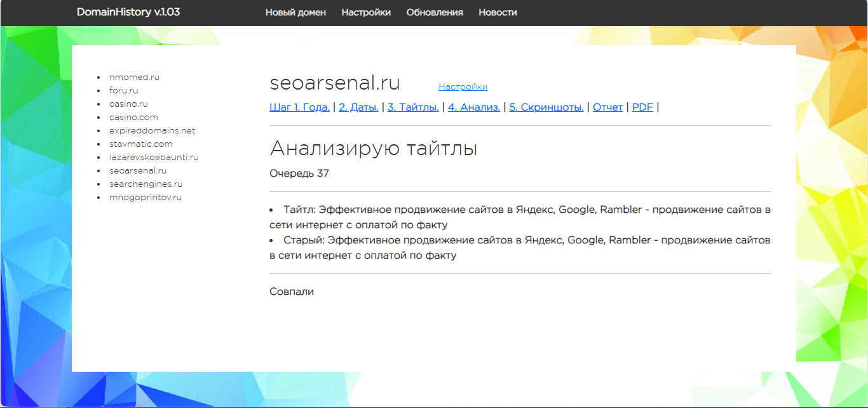Select nmomed.ru in the domain list

tap(134, 77)
